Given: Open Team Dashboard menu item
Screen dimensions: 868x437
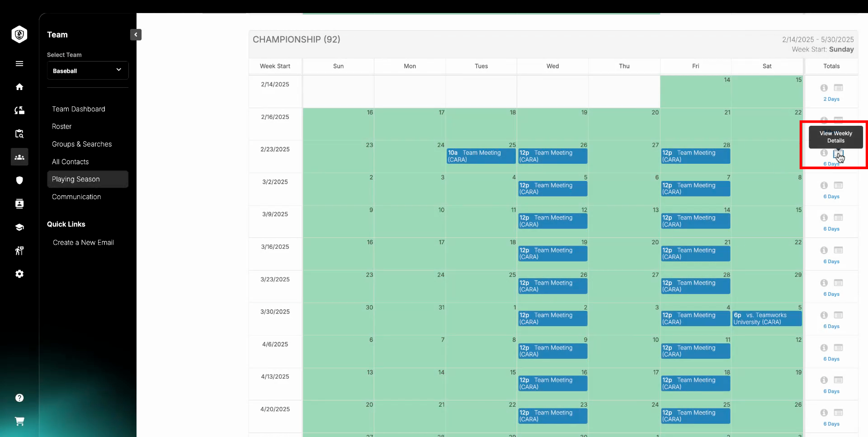Looking at the screenshot, I should tap(79, 109).
